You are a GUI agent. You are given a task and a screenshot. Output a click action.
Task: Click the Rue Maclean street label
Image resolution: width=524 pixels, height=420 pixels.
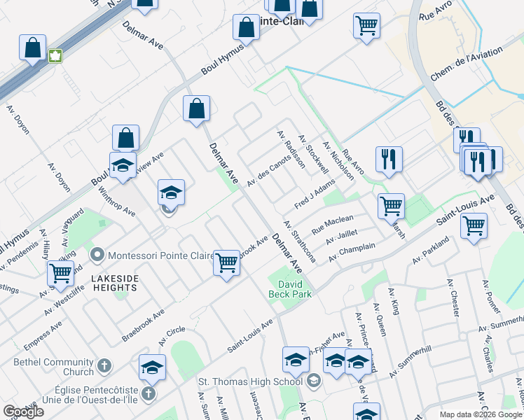[x=332, y=225]
